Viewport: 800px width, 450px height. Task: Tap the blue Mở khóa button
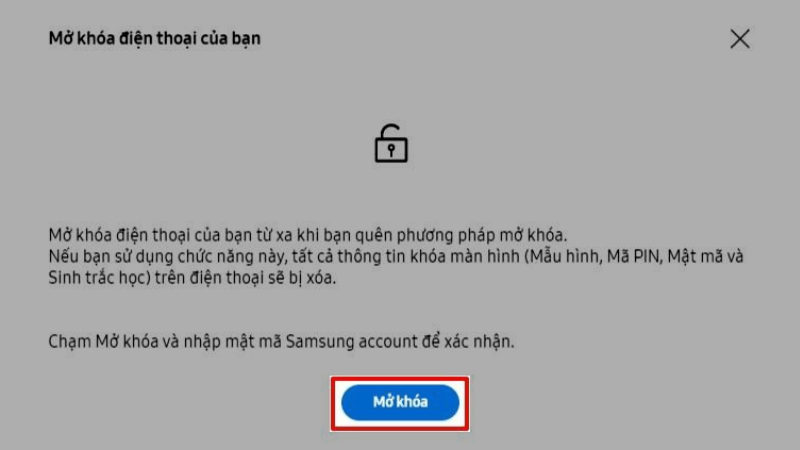400,403
